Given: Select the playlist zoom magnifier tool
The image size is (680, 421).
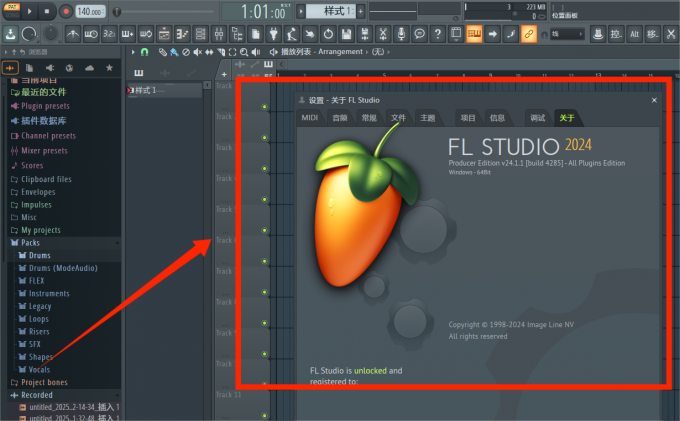Looking at the screenshot, I should (244, 52).
